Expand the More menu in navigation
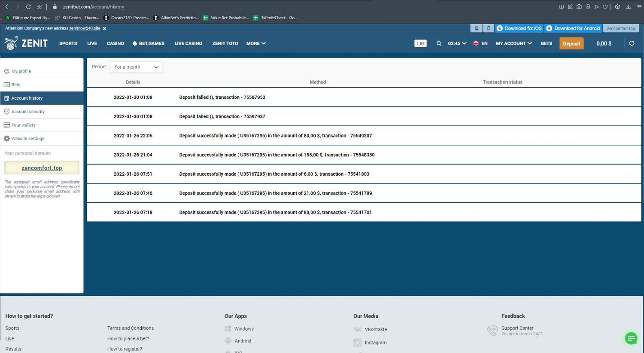This screenshot has height=353, width=644. 256,43
